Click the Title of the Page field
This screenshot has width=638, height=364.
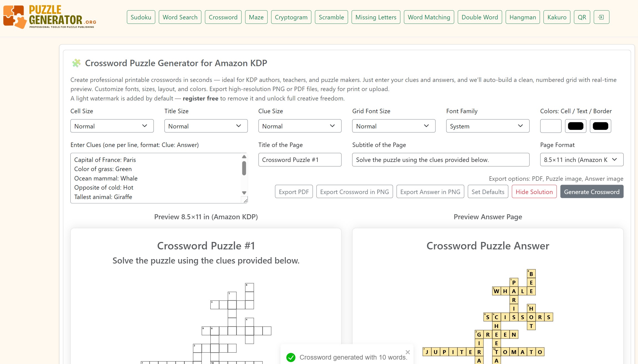click(300, 160)
